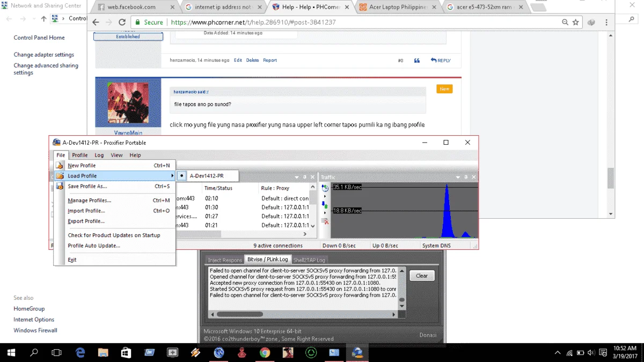
Task: Switch to Shell2TAP Log tab
Action: [309, 260]
